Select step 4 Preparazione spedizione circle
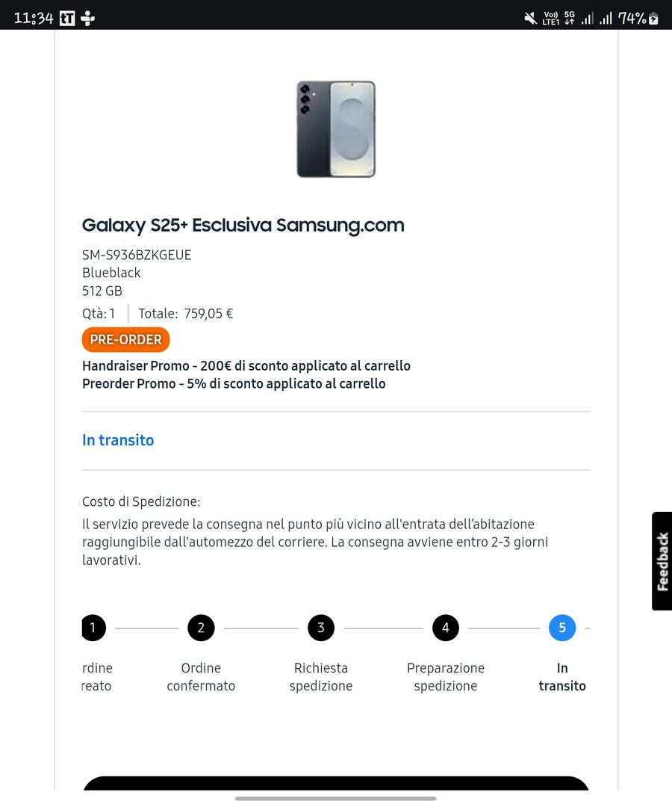The image size is (672, 807). point(446,628)
